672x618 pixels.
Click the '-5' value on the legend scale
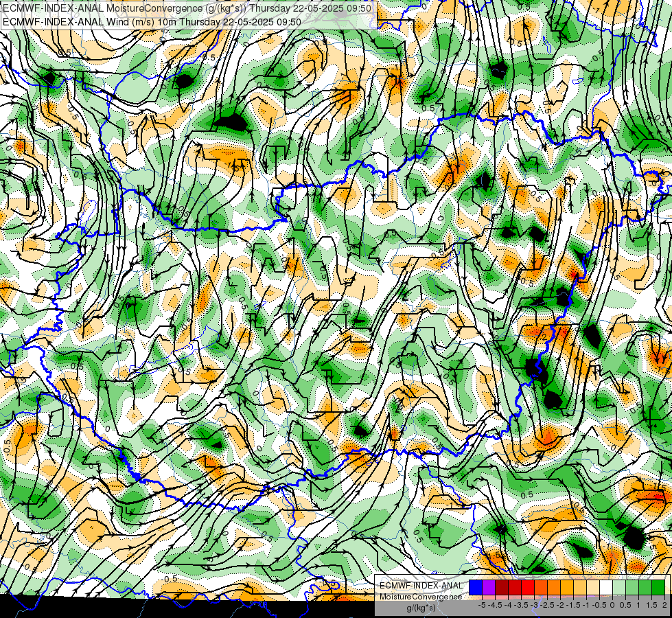(x=482, y=605)
